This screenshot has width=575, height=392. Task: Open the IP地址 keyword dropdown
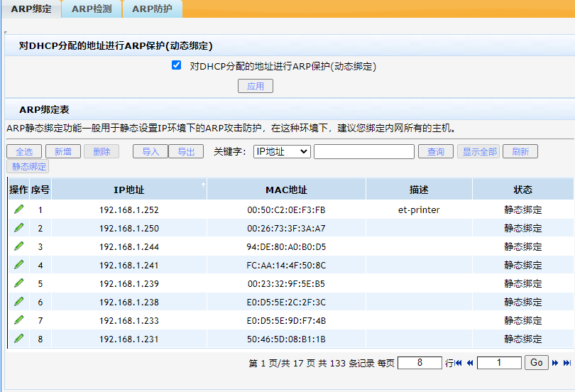tap(282, 151)
